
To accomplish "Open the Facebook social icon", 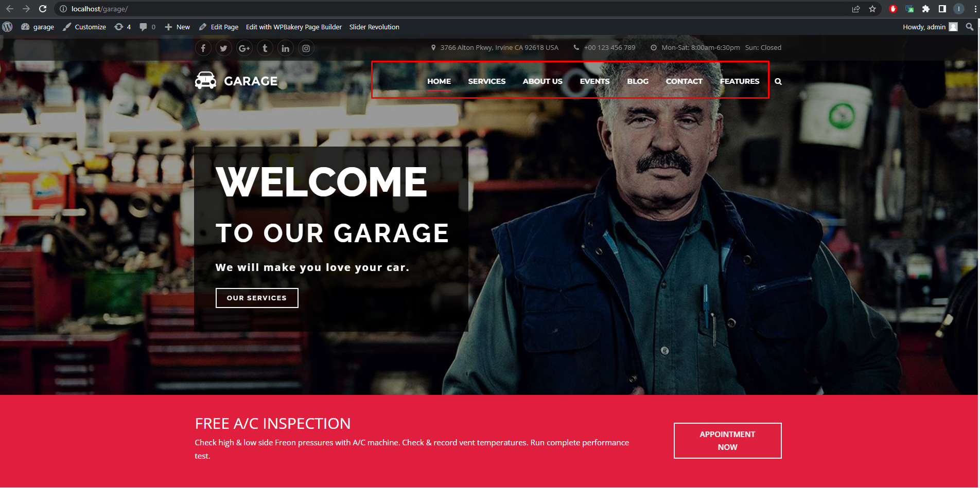I will [x=203, y=48].
